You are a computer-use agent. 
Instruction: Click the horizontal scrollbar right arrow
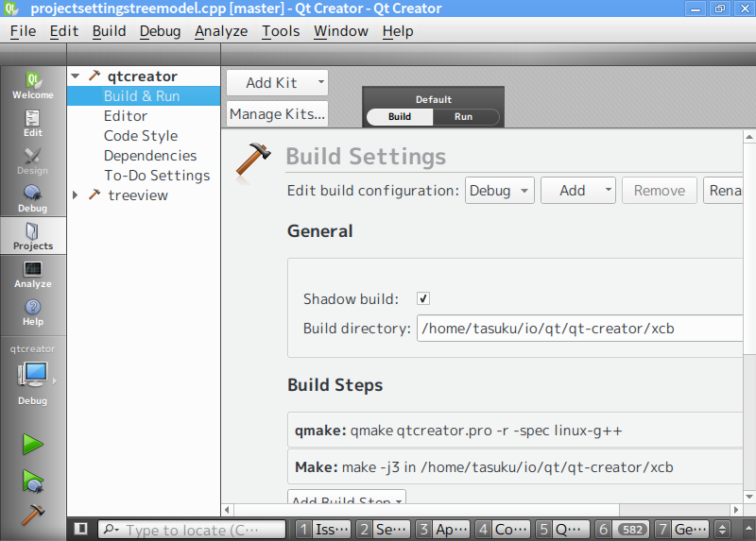736,510
